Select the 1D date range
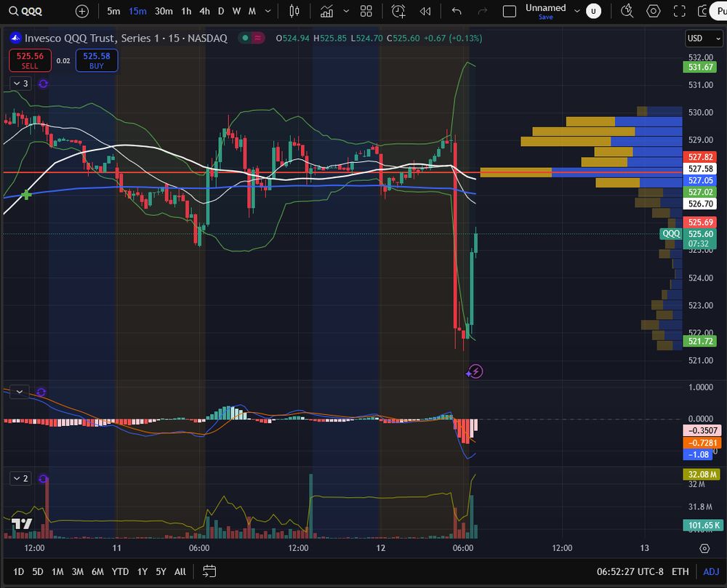 [19, 572]
